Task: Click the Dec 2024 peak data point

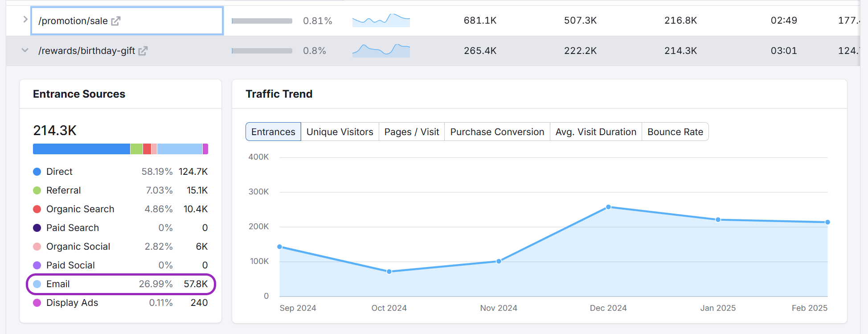Action: point(608,207)
